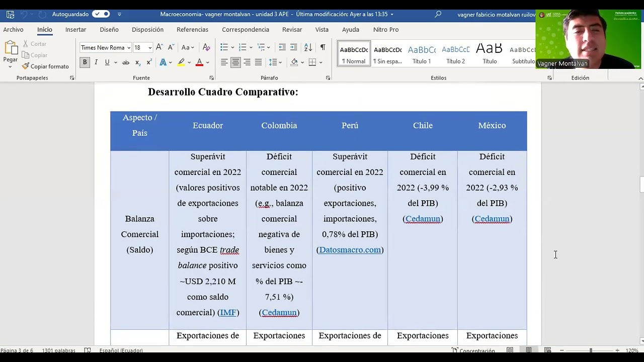644x362 pixels.
Task: Switch to Read Mode view icon
Action: 510,350
